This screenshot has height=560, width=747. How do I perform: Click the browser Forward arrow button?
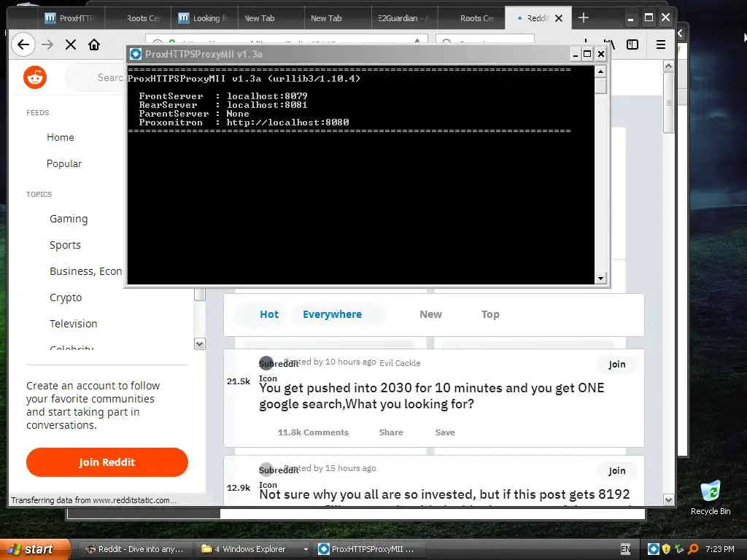point(47,44)
